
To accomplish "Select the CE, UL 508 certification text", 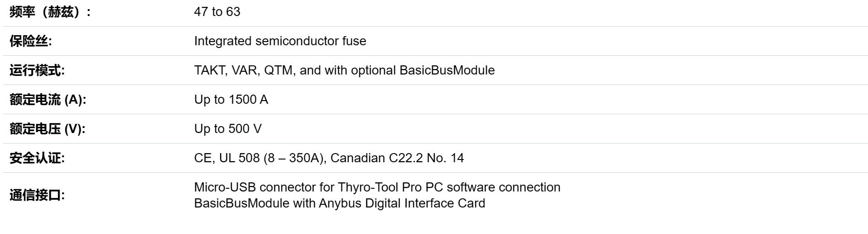I will [x=227, y=158].
